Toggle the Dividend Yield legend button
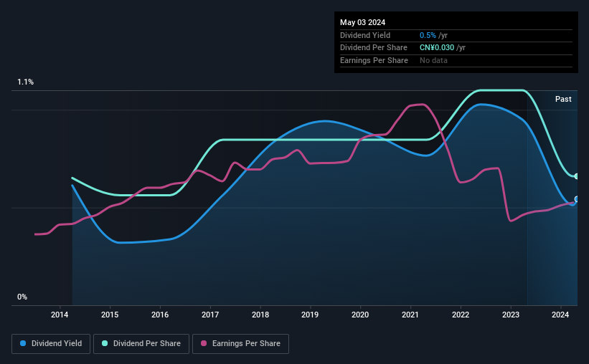The image size is (589, 364). (51, 344)
